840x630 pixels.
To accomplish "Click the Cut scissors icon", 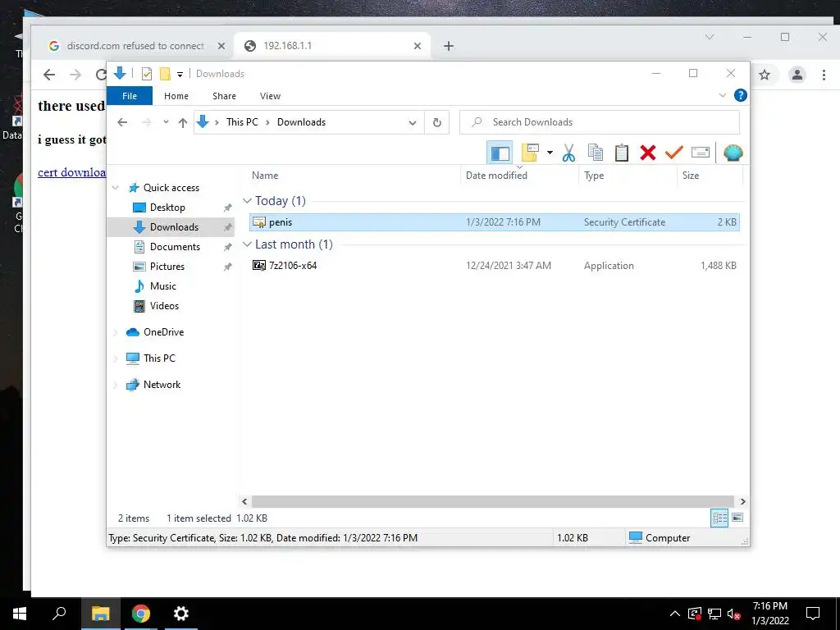I will [x=568, y=153].
